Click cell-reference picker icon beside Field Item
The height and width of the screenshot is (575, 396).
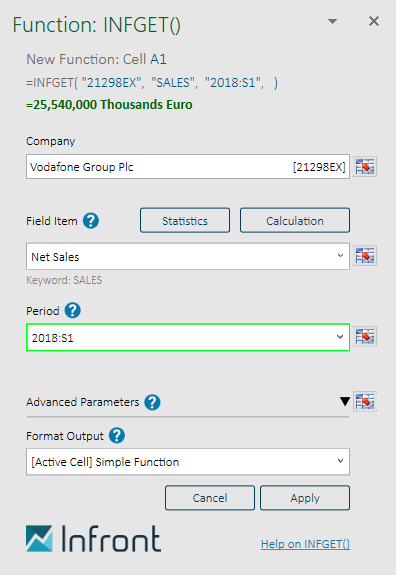365,256
